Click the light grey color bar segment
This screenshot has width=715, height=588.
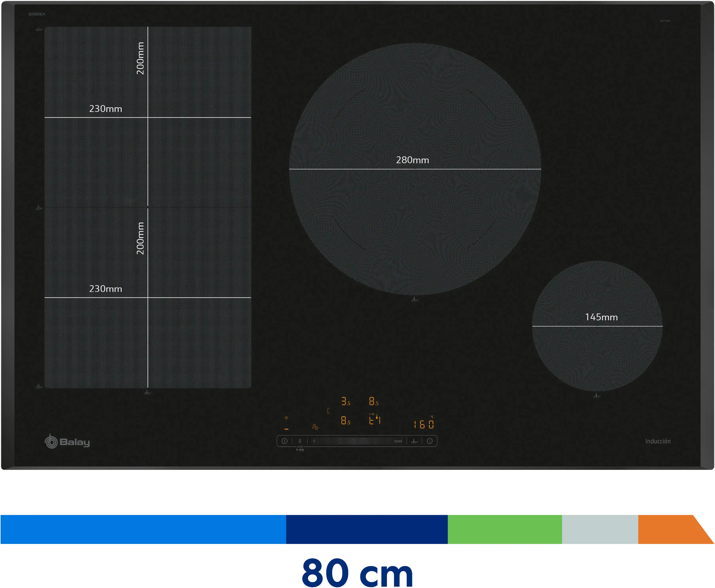600,529
